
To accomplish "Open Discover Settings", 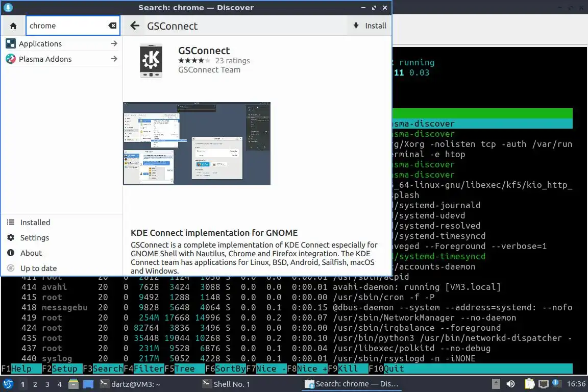I will pos(61,238).
